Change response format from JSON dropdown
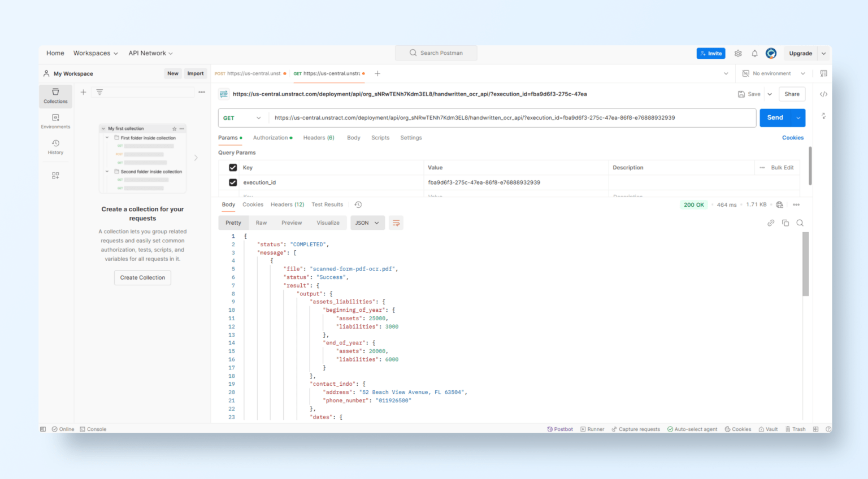The image size is (868, 479). [x=367, y=223]
